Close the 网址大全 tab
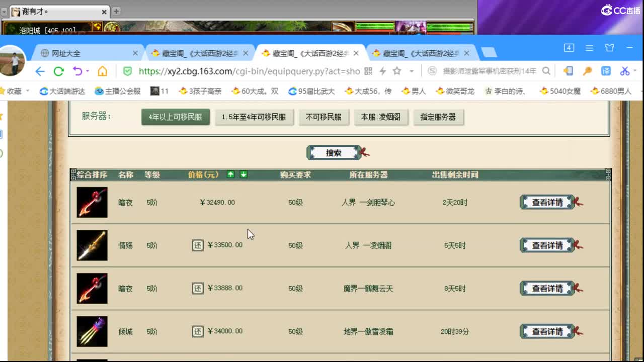This screenshot has width=644, height=362. 135,53
